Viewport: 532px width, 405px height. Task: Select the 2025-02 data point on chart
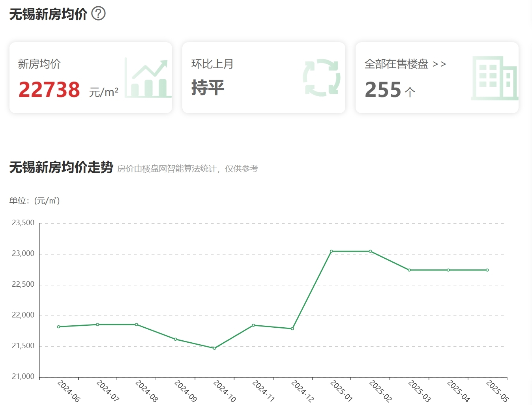(370, 251)
